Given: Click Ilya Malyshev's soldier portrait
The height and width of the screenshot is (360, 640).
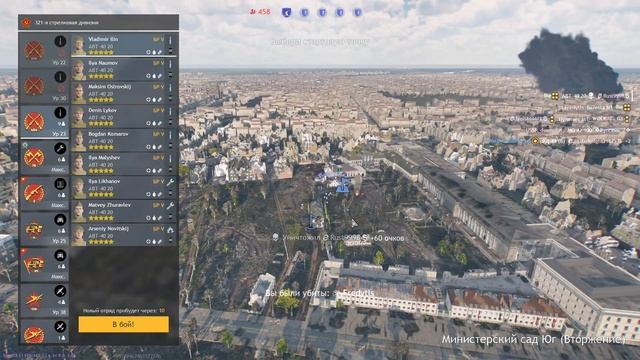Looking at the screenshot, I should (79, 164).
